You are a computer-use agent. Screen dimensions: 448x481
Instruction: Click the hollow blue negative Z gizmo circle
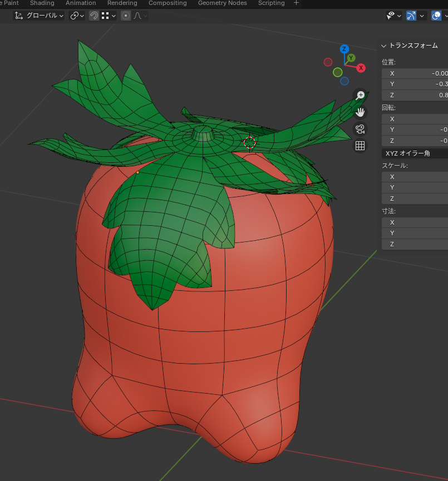[x=344, y=81]
